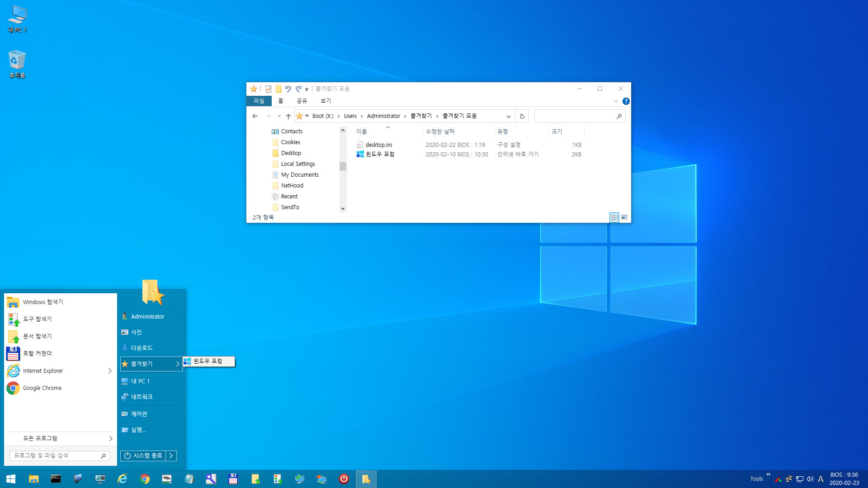Click Properties icon in Explorer quick access toolbar
This screenshot has width=868, height=488.
[x=269, y=89]
